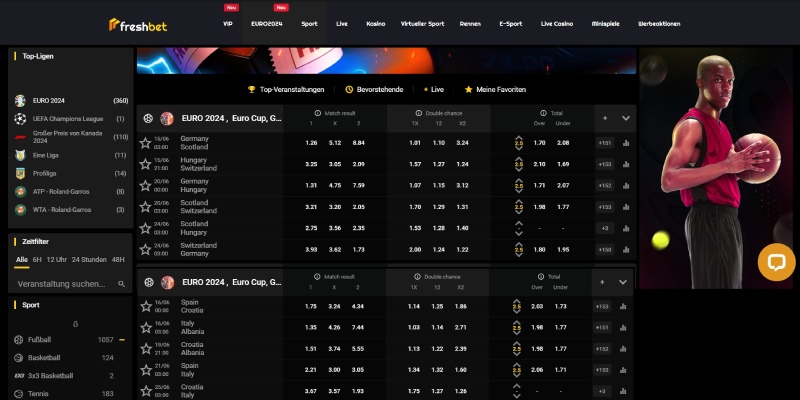
Task: Open +151 more markets for Germany vs Scotland
Action: (605, 143)
